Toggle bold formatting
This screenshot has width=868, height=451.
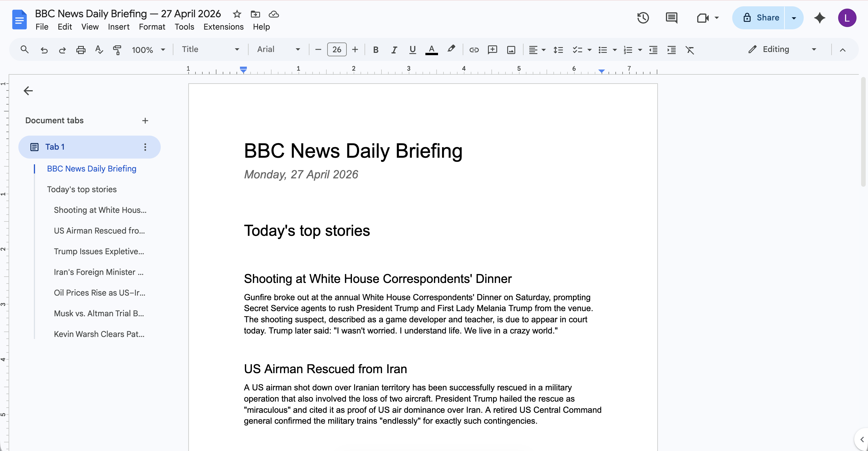(x=376, y=50)
